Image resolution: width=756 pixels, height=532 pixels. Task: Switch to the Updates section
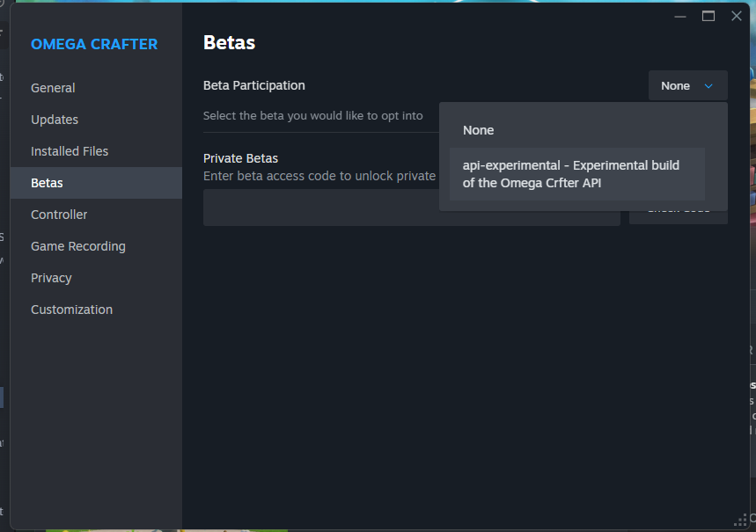click(x=55, y=120)
